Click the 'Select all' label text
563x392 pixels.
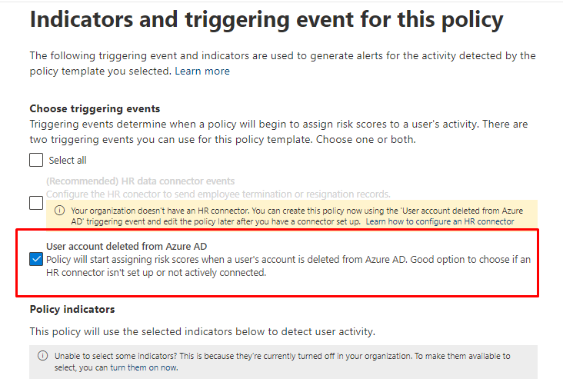68,161
